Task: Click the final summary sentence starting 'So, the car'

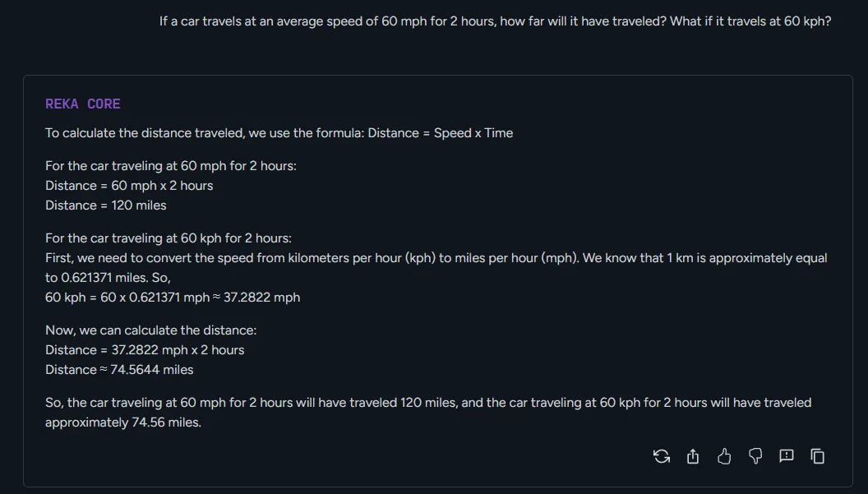Action: (428, 403)
